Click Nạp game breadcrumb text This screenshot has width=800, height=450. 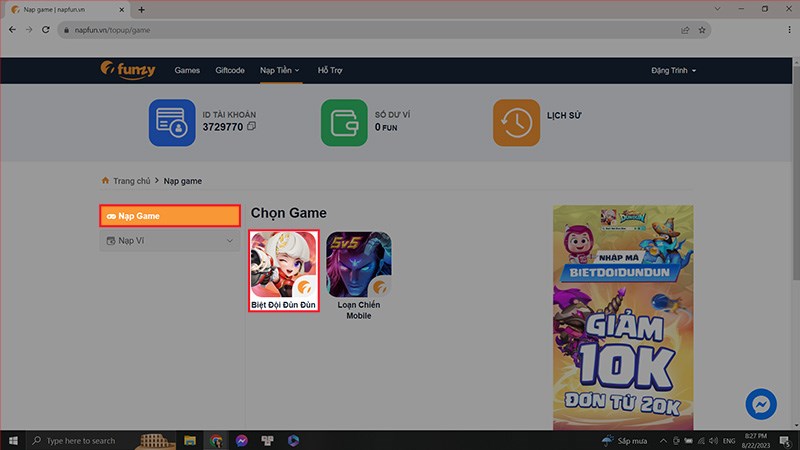pyautogui.click(x=183, y=181)
